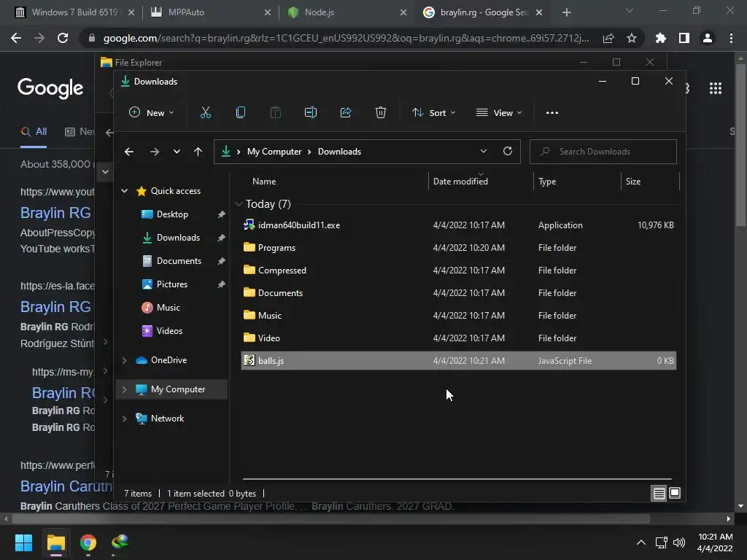Select the balls.js file
747x560 pixels.
[x=458, y=360]
